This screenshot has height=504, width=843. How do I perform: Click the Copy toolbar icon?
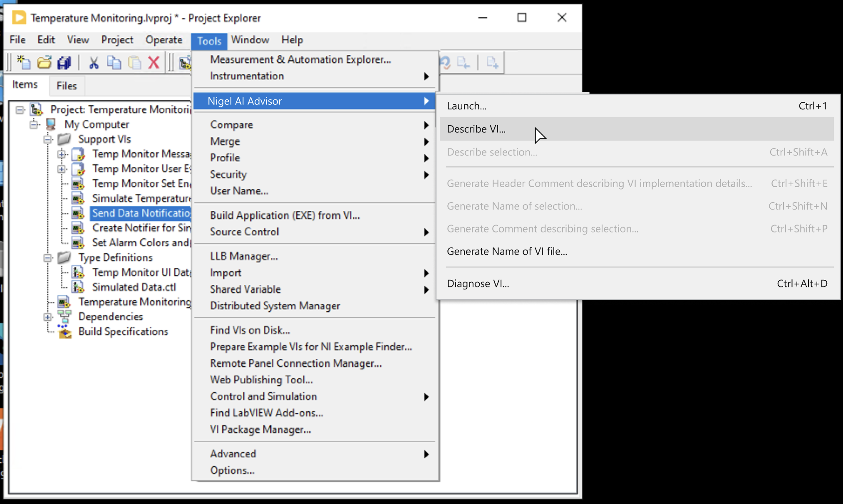coord(114,63)
